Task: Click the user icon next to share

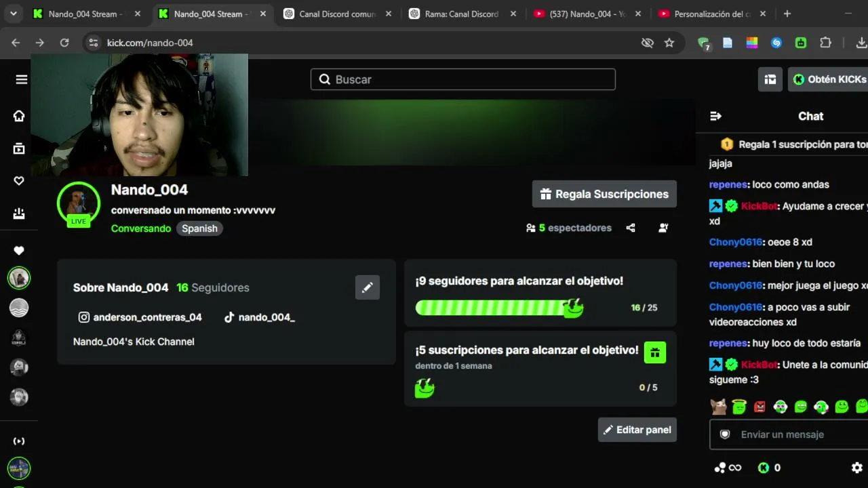Action: 663,228
